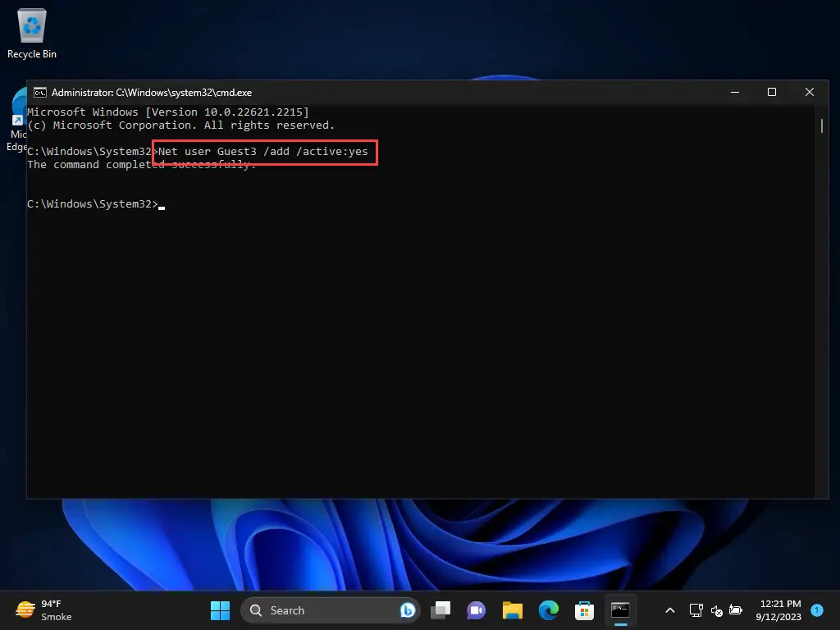The height and width of the screenshot is (630, 840).
Task: Open the clock showing 12:21 PM
Action: click(x=778, y=610)
